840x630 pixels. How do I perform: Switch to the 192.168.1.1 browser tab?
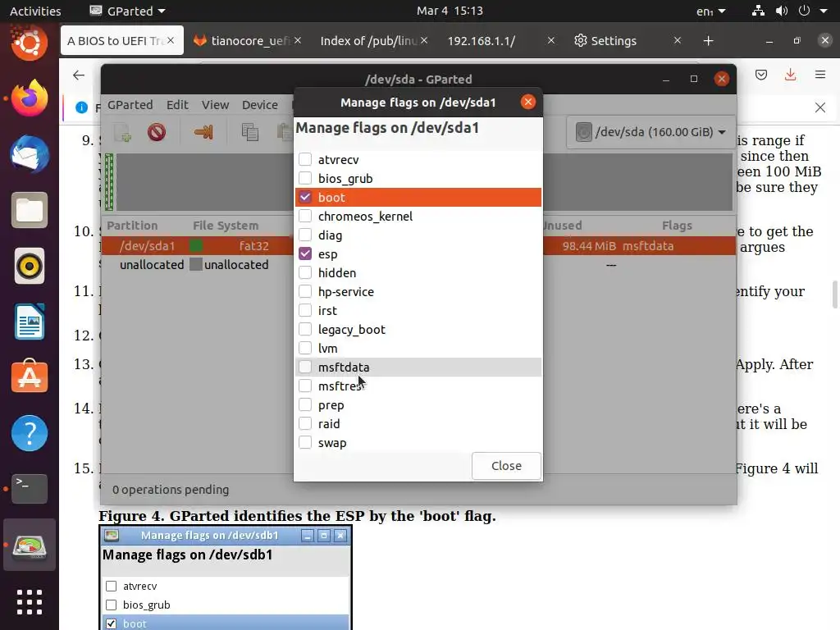pos(481,41)
